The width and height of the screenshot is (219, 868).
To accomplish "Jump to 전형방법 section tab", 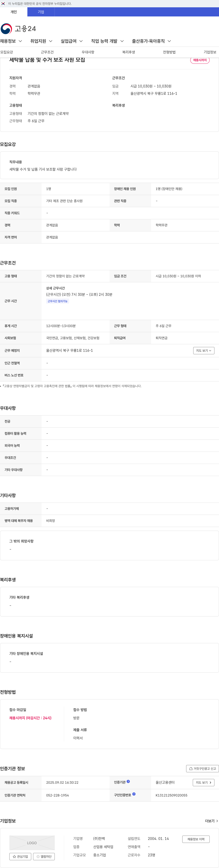I will click(169, 52).
